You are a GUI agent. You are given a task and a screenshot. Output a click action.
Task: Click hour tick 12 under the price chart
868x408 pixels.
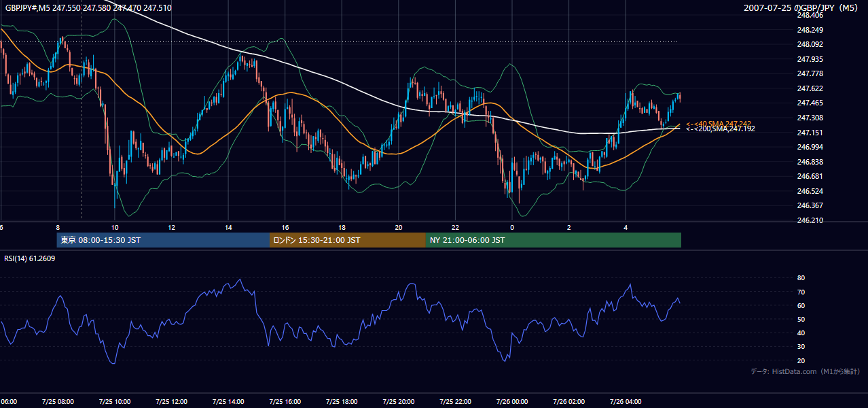pos(171,227)
